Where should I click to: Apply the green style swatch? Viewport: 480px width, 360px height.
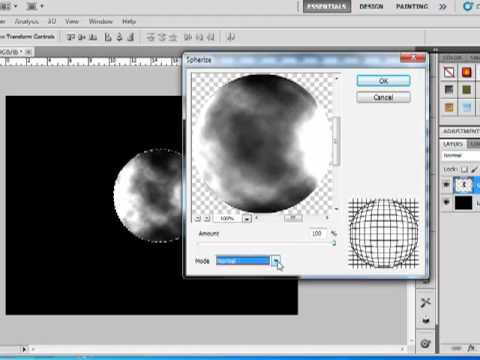tap(467, 90)
